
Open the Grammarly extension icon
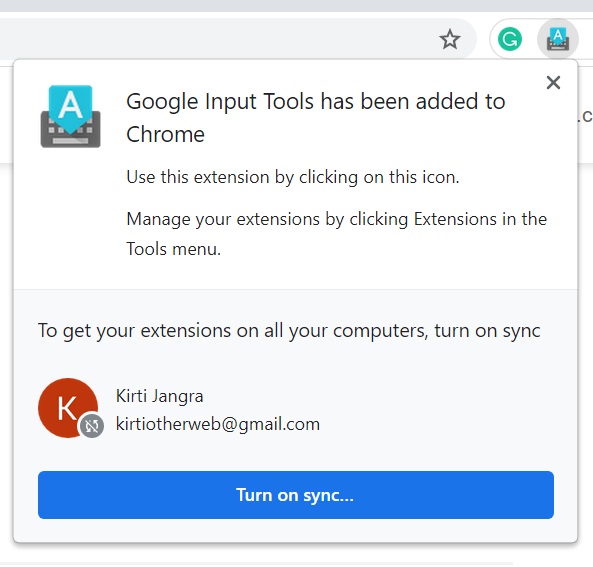(510, 39)
